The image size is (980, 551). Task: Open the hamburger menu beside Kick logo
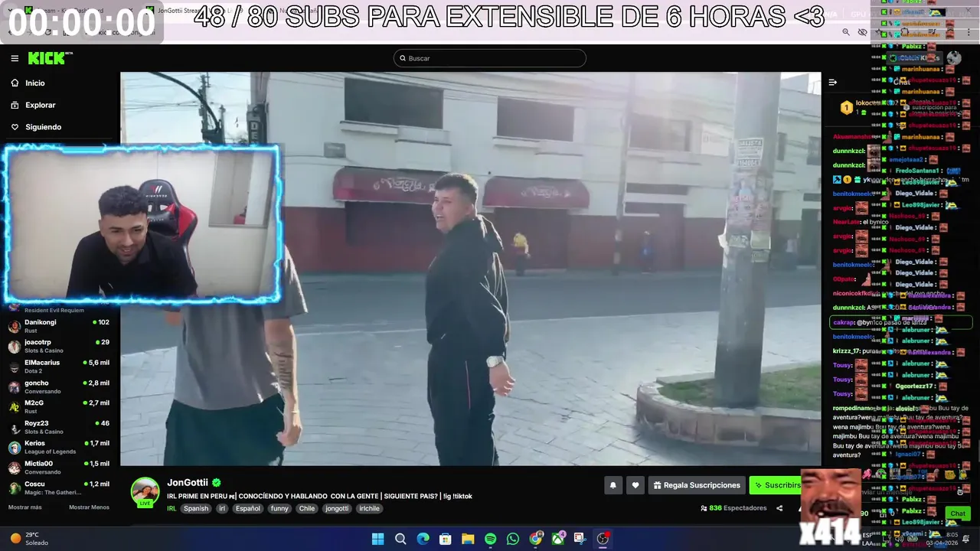click(15, 58)
